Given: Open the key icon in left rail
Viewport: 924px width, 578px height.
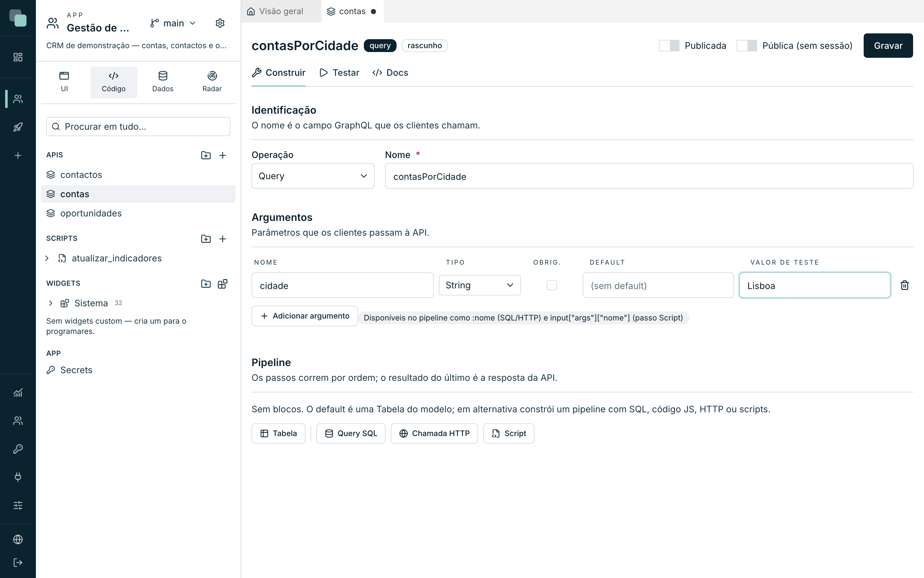Looking at the screenshot, I should point(18,449).
